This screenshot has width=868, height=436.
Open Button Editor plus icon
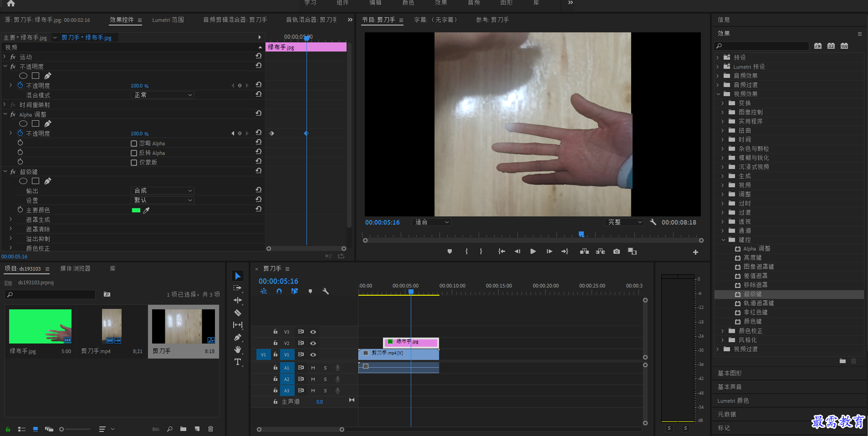pos(695,252)
